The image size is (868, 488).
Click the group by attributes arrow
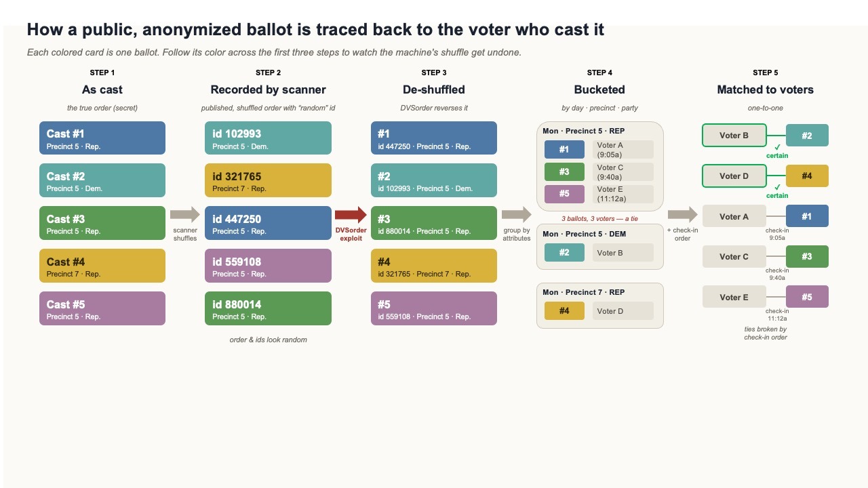click(x=517, y=215)
